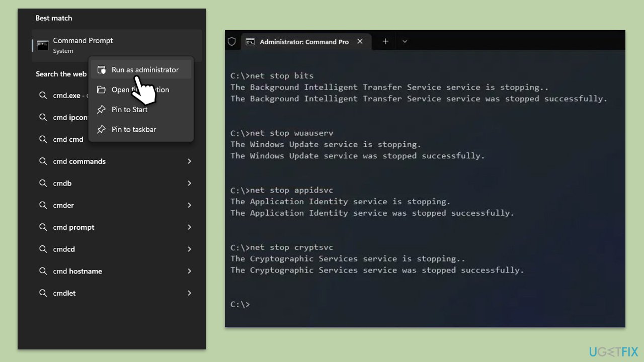
Task: Click the net stop bits command line
Action: [272, 76]
